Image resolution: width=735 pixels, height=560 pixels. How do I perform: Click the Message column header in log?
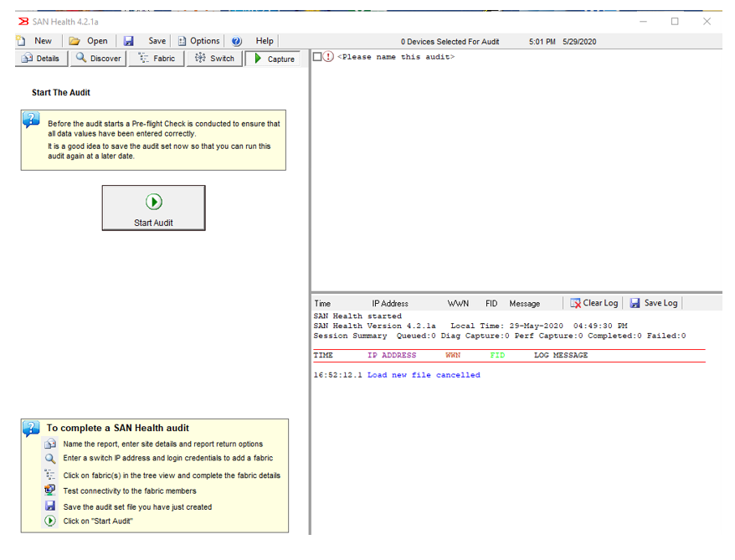[524, 304]
